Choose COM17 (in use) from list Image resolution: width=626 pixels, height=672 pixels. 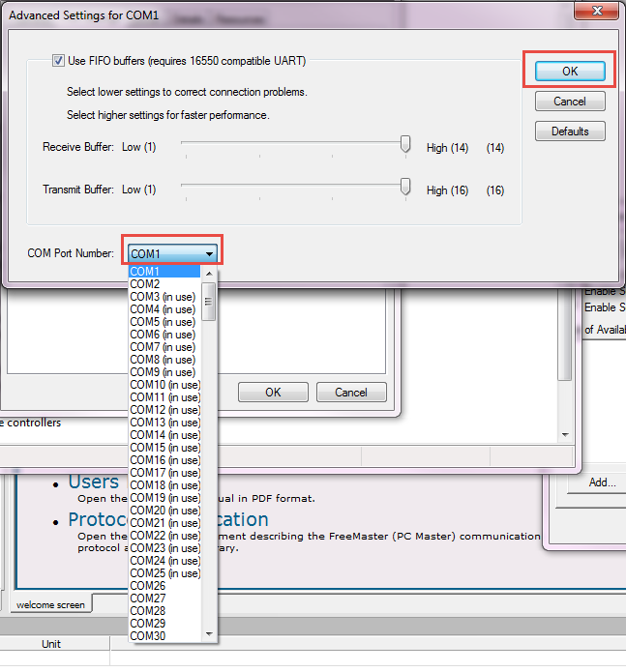tap(164, 473)
